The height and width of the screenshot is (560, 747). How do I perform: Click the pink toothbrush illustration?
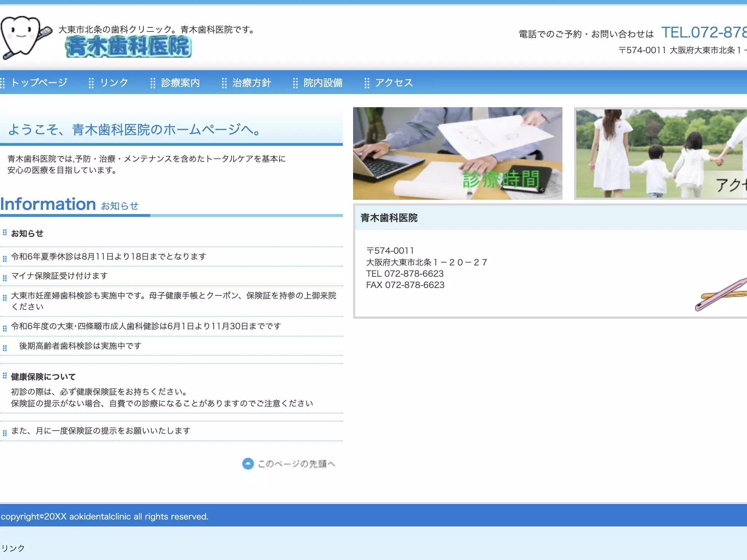click(721, 294)
